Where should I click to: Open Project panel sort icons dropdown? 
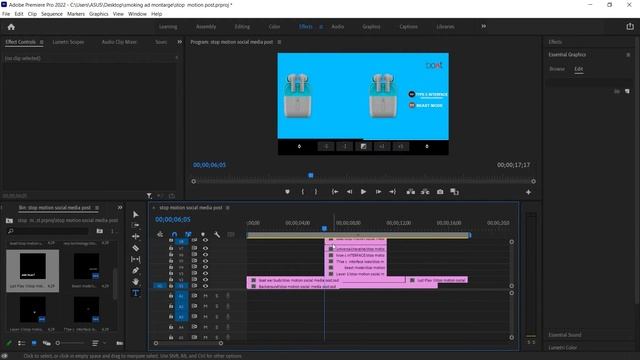(x=97, y=343)
